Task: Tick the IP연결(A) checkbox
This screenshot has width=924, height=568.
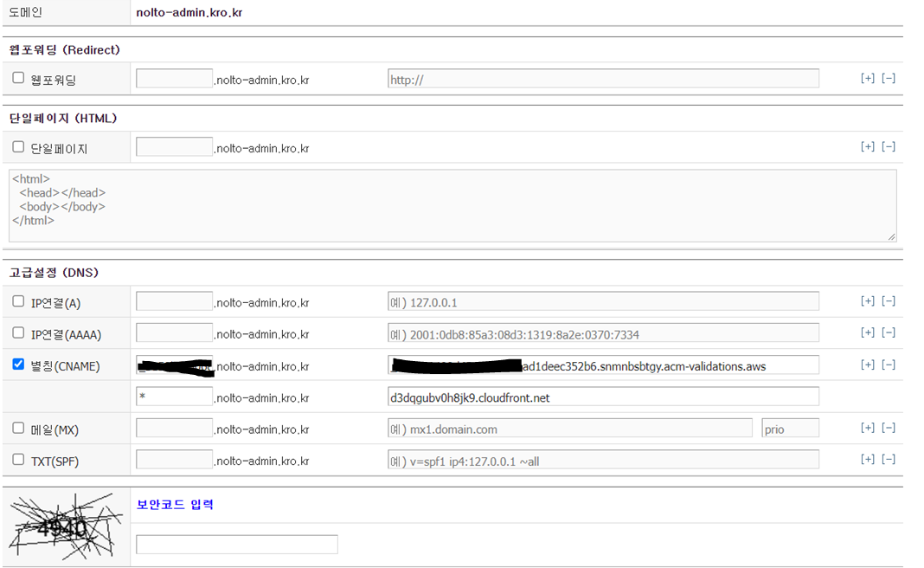Action: pyautogui.click(x=18, y=301)
